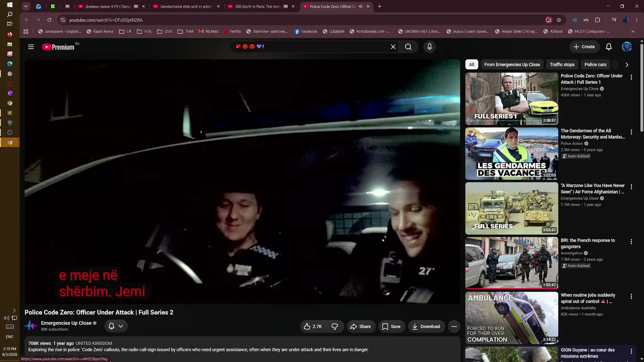Open the Windows Start menu
The image size is (644, 362).
pyautogui.click(x=10, y=5)
